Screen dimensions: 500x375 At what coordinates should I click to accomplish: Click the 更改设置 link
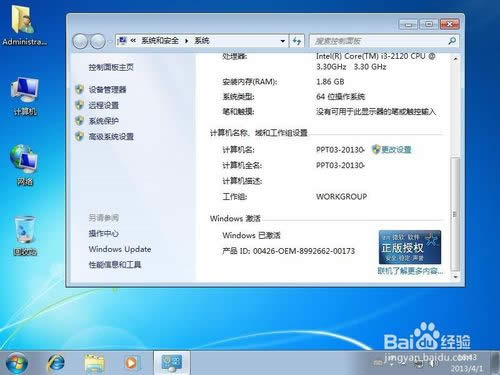point(396,149)
